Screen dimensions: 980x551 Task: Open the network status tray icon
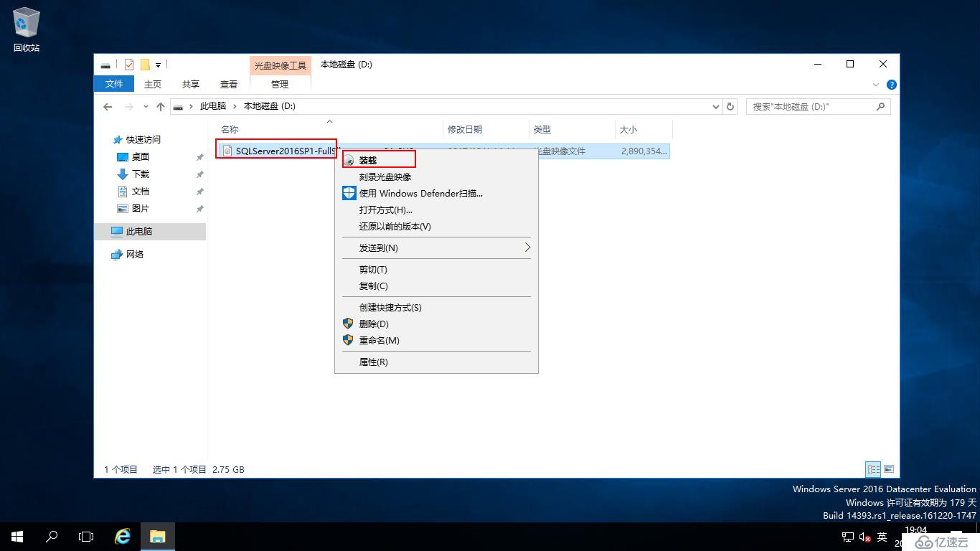pyautogui.click(x=847, y=537)
